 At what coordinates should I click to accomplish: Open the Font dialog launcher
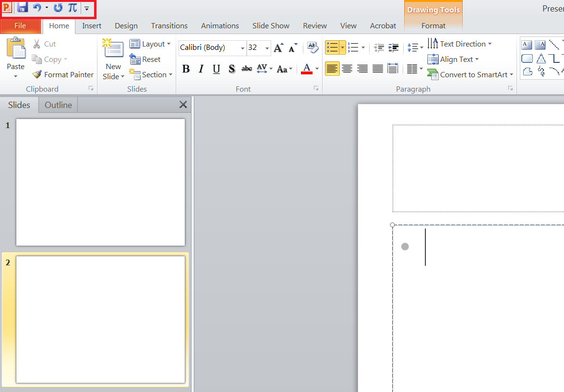[316, 88]
